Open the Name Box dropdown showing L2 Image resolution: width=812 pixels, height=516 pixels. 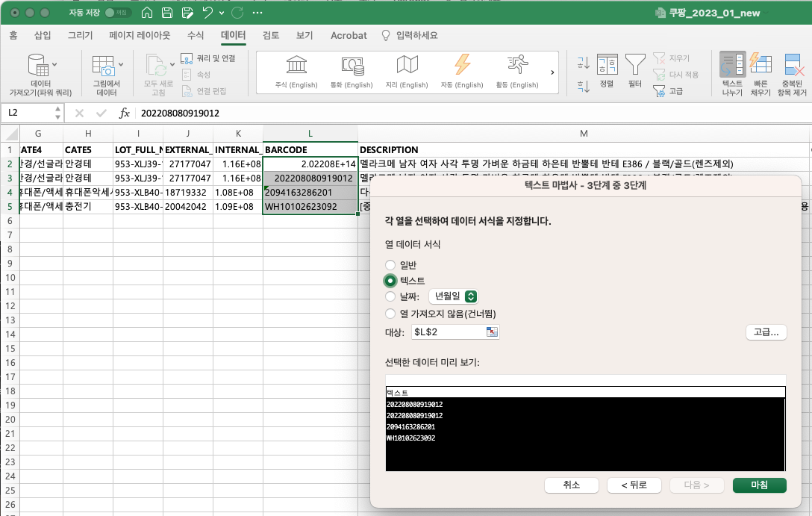click(58, 113)
